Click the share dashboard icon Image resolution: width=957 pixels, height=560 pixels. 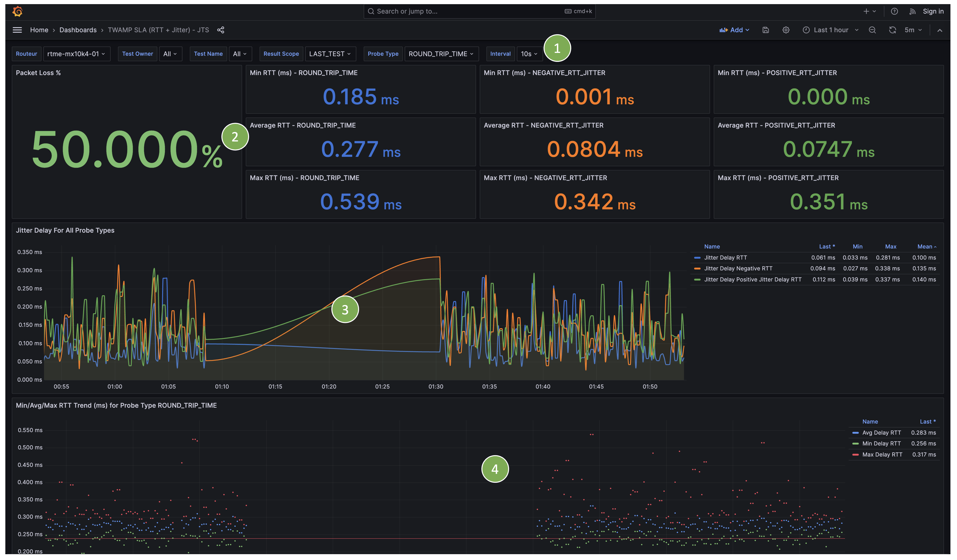point(221,30)
